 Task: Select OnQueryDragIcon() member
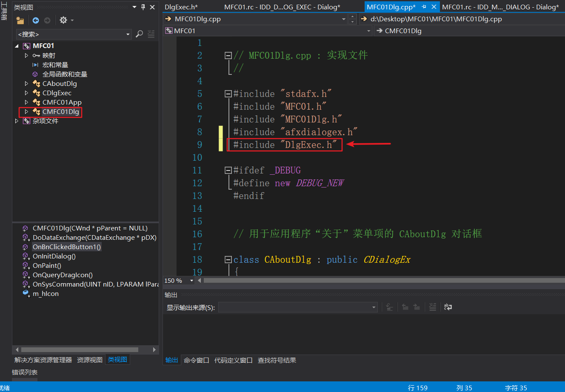coord(63,275)
